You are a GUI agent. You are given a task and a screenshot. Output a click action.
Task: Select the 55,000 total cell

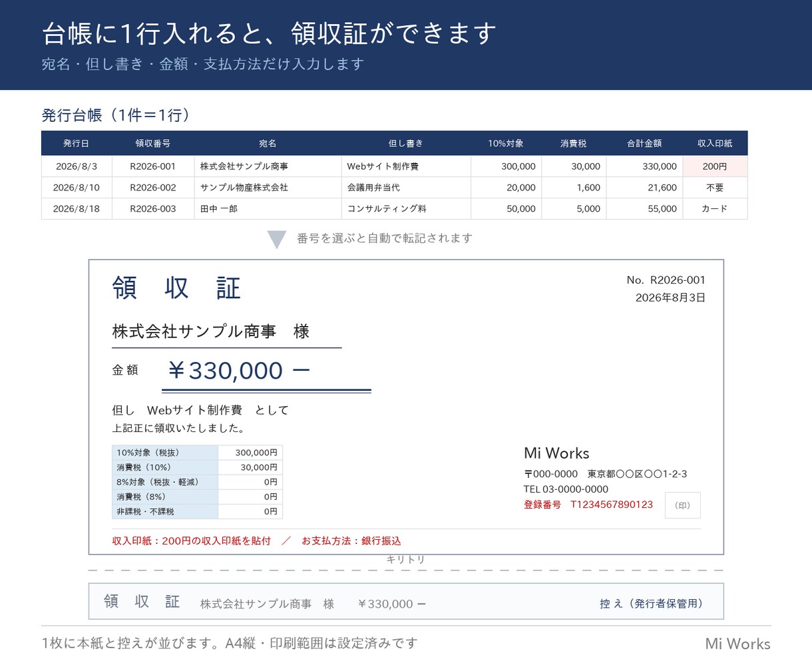point(644,209)
